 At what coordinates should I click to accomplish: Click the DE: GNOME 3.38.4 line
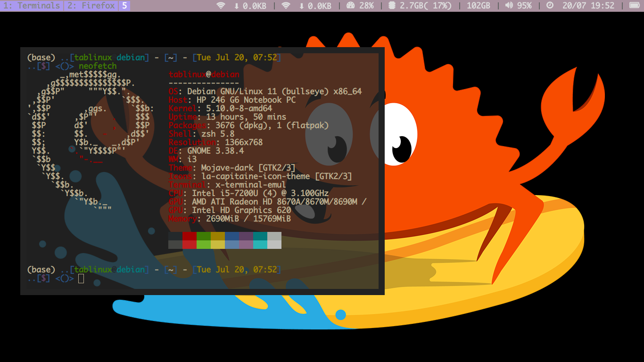point(206,151)
